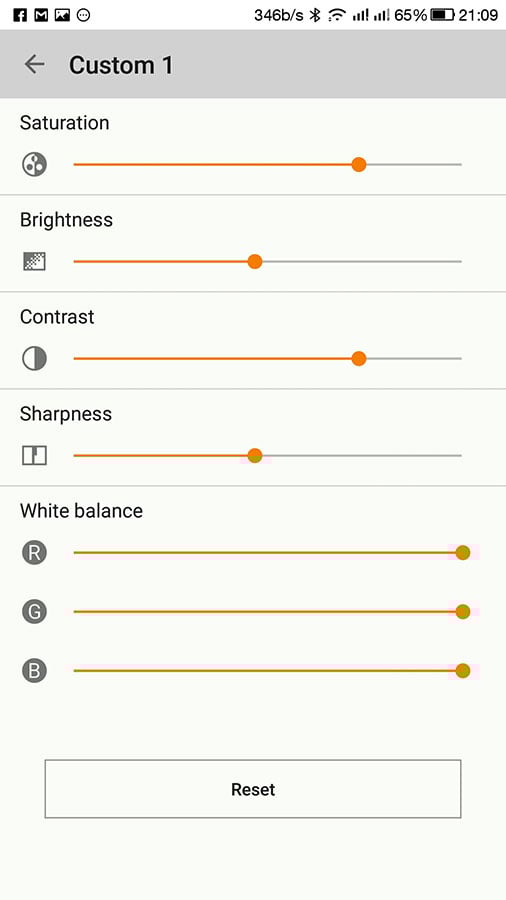
Task: Click the Green white balance slider knob
Action: click(463, 612)
